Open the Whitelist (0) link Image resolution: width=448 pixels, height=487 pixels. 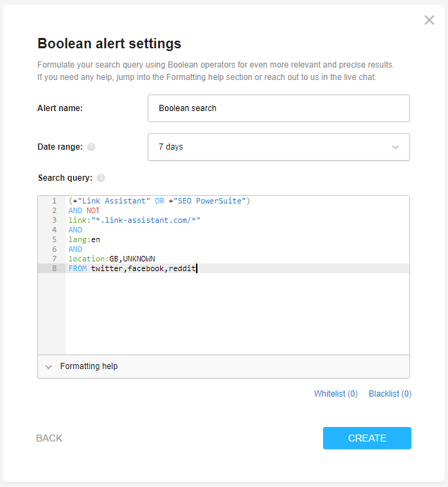point(335,394)
